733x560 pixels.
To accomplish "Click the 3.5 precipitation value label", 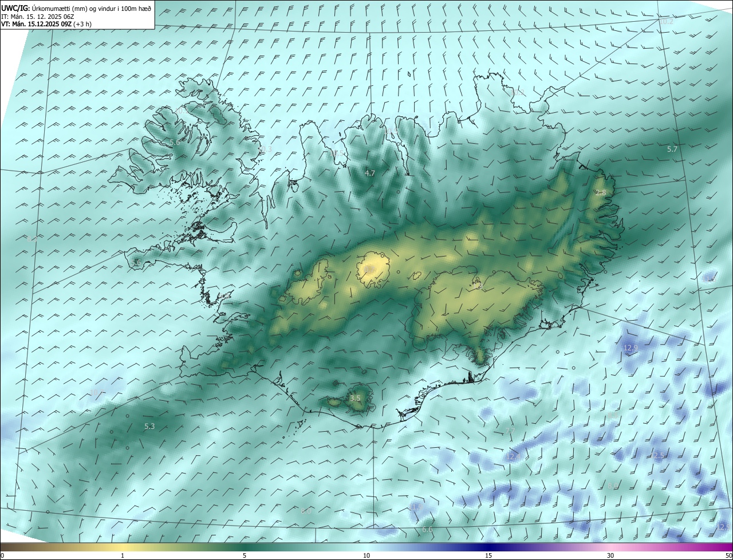I will click(355, 398).
